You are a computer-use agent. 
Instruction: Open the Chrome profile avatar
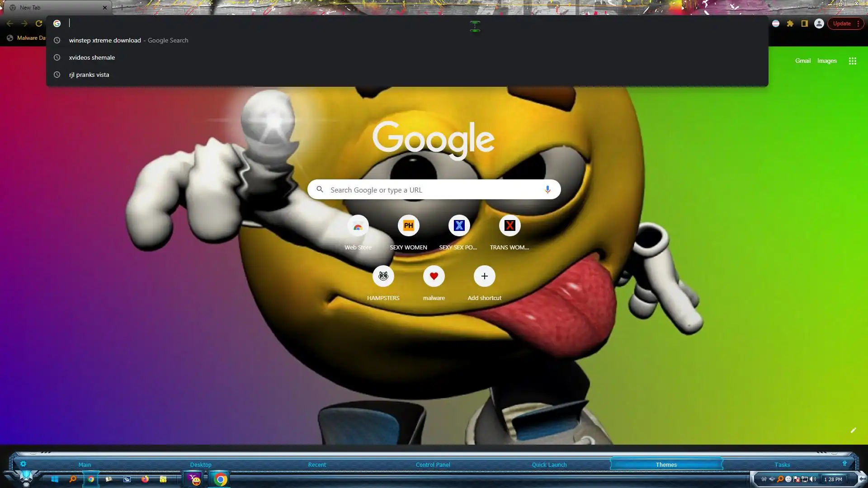tap(819, 23)
